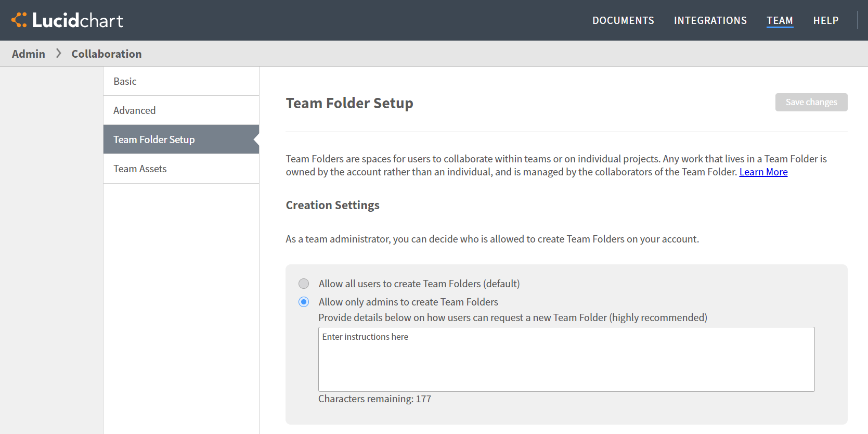Open the Basic settings tab
868x434 pixels.
click(181, 81)
